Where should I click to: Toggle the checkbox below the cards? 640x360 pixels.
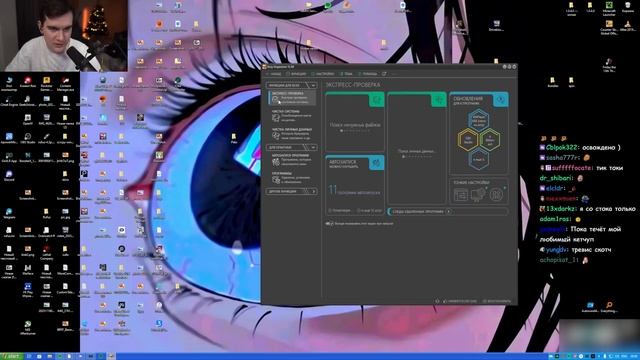[x=329, y=224]
